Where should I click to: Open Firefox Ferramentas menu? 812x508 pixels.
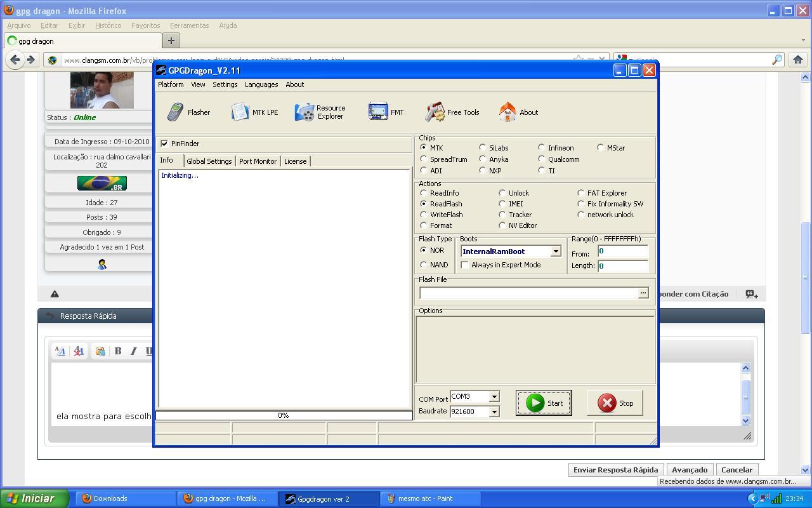[189, 25]
